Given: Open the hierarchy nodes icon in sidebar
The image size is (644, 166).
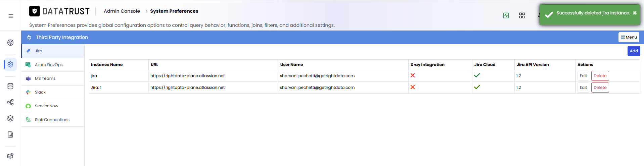Looking at the screenshot, I should (x=10, y=102).
